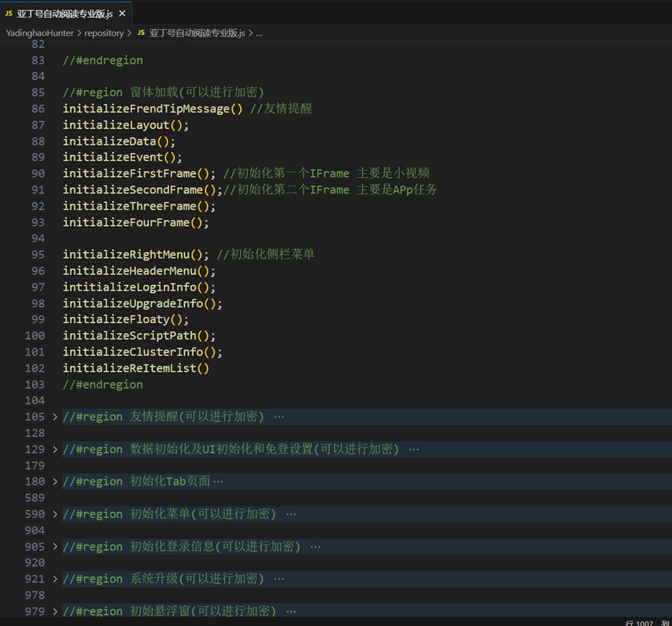Image resolution: width=672 pixels, height=626 pixels.
Task: Click line number 100 in the gutter
Action: 35,336
